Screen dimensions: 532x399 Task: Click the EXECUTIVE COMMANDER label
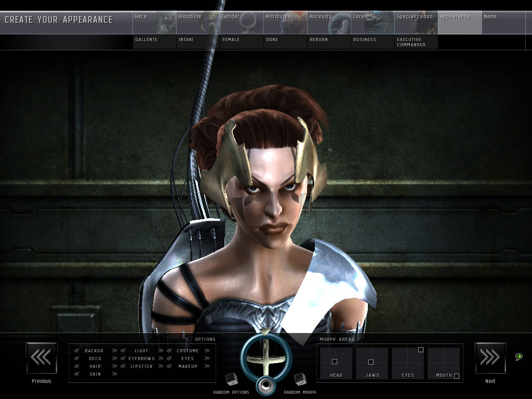411,42
